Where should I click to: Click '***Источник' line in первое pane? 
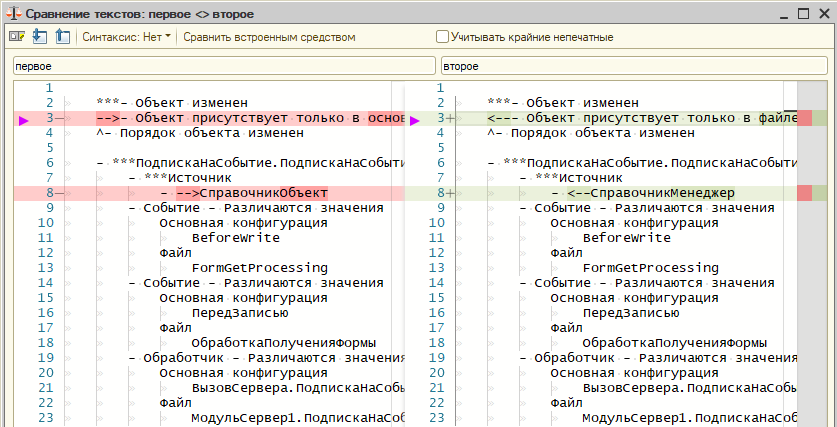[x=180, y=178]
